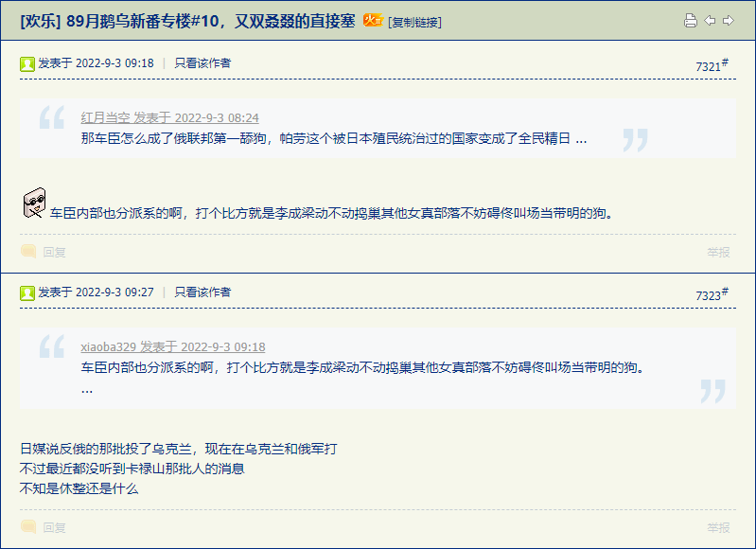Click the user icon on post 7321

27,63
